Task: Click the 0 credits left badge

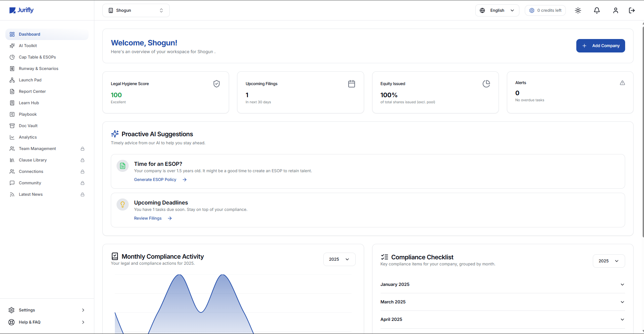Action: click(x=545, y=10)
